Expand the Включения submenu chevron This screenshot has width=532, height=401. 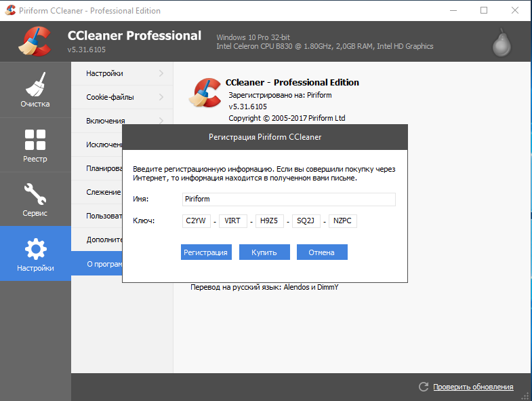(x=161, y=121)
